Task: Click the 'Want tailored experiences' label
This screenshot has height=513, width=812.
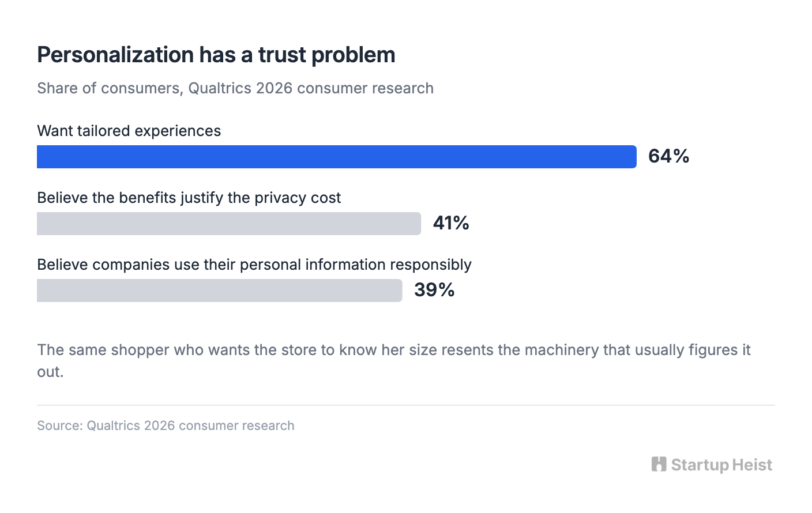Action: pos(129,131)
